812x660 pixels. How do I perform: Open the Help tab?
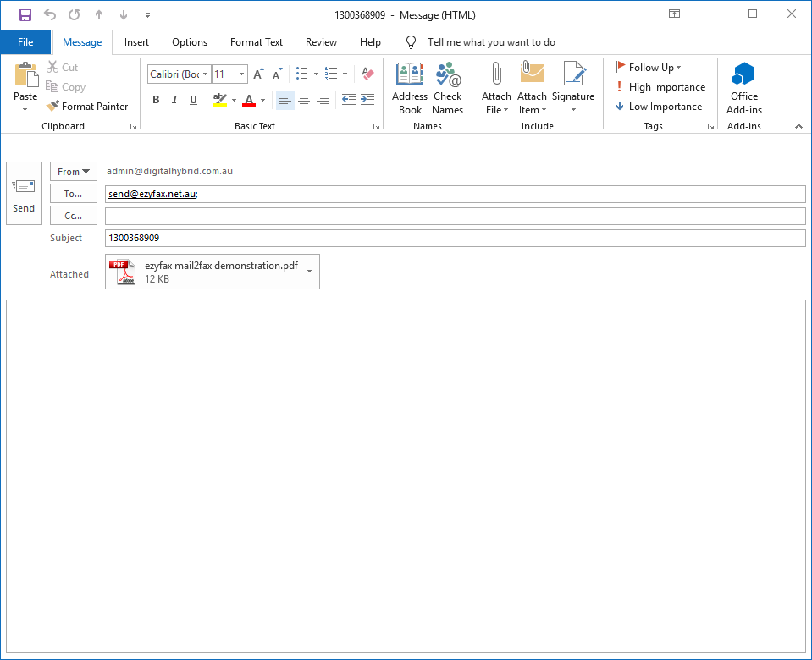point(370,42)
